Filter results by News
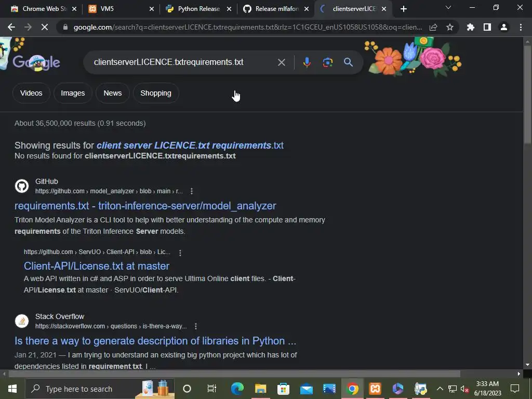Screen dimensions: 532x399 click(x=113, y=93)
